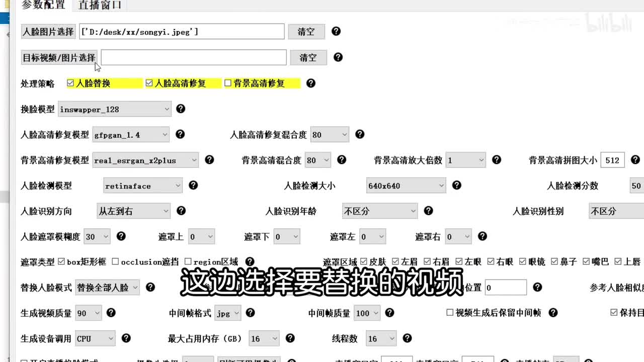644x362 pixels.
Task: Expand the 人脸检测大小 640x640 dropdown
Action: 406,186
